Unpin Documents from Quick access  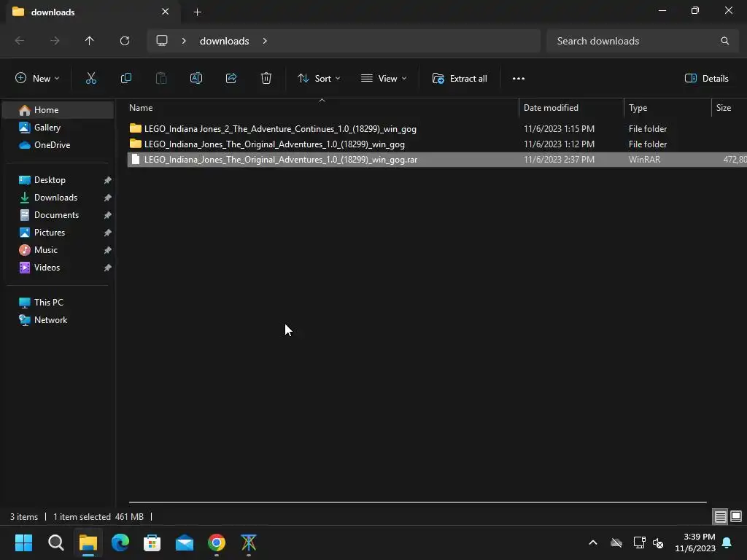tap(108, 215)
